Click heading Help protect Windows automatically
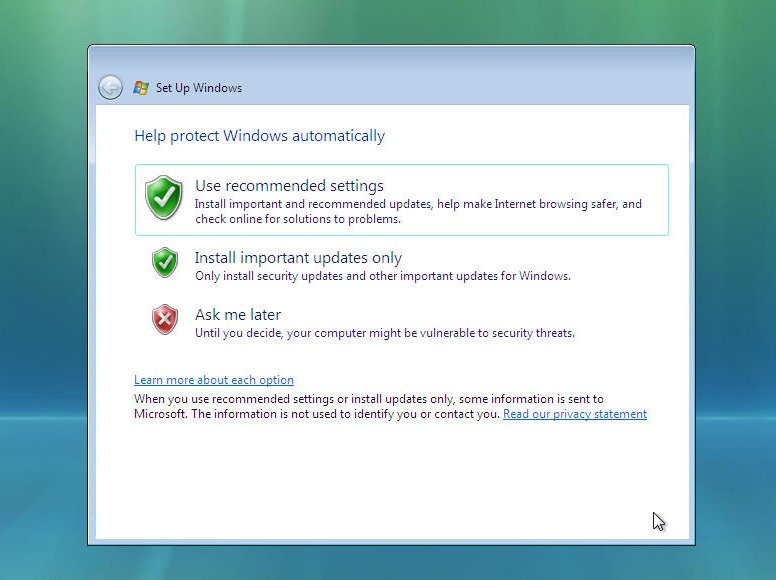 click(260, 136)
